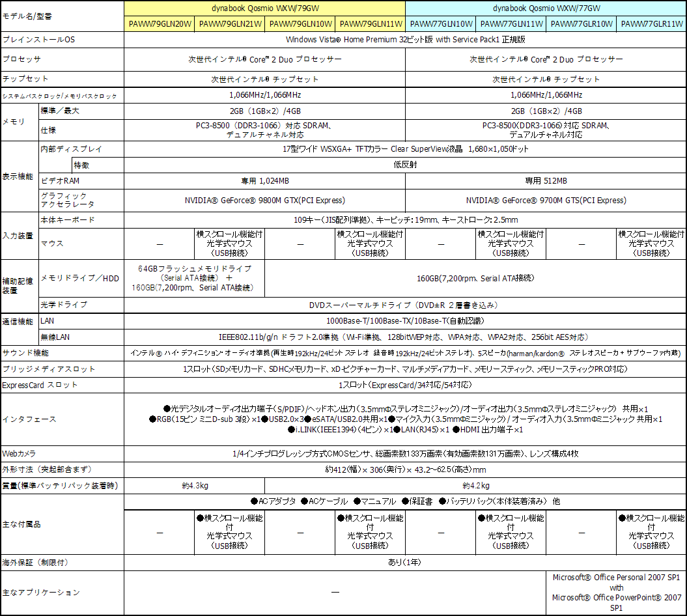Click the 64GB flash memory drive cell
This screenshot has height=616, width=687.
point(194,278)
